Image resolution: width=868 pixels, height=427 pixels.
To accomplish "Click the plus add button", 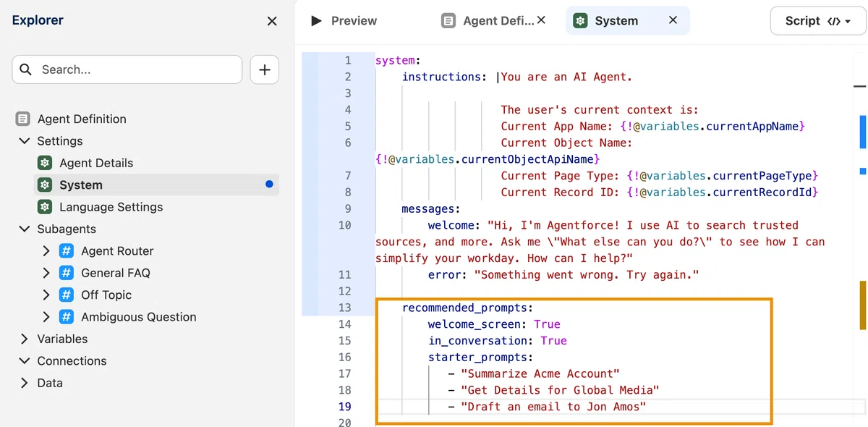I will pos(265,69).
